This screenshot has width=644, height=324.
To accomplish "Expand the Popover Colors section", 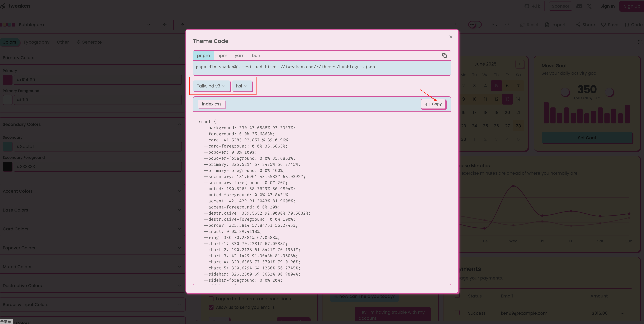I will tap(93, 248).
